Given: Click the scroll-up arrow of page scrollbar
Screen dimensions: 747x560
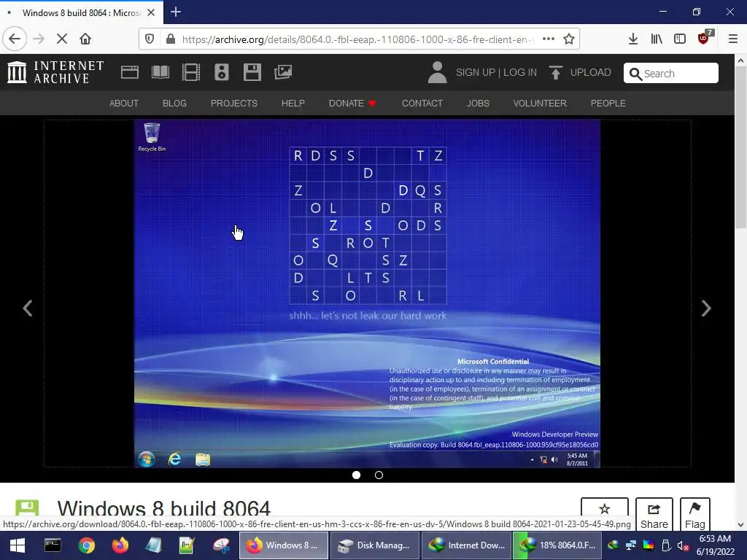Looking at the screenshot, I should 740,61.
